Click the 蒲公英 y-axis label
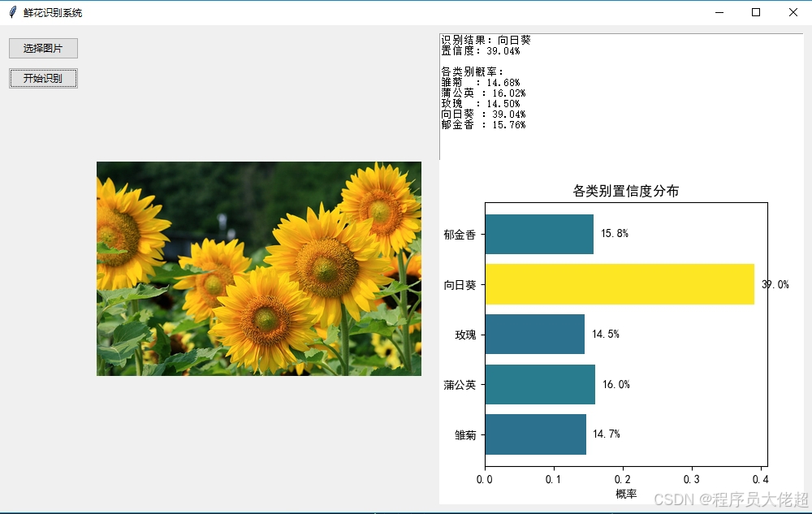The image size is (812, 514). pos(460,385)
